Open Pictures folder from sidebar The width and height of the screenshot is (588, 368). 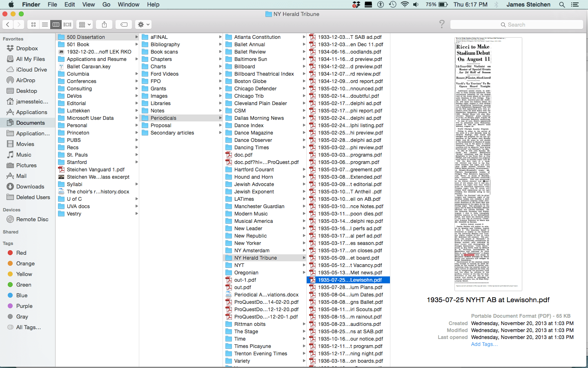(x=27, y=165)
